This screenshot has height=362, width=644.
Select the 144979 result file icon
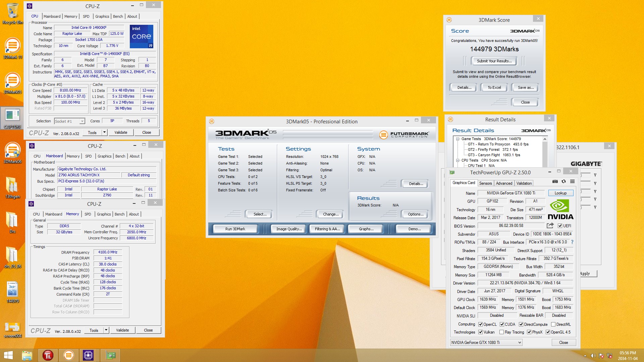pos(12,292)
